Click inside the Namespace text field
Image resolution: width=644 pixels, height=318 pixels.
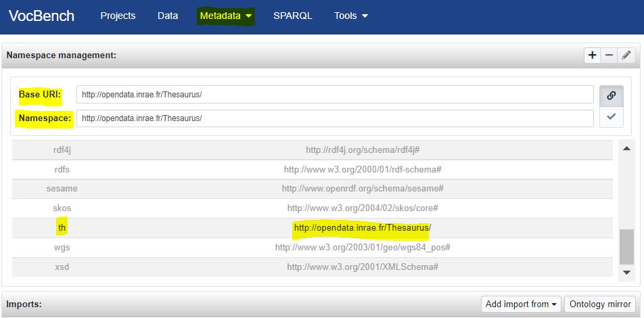coord(334,118)
